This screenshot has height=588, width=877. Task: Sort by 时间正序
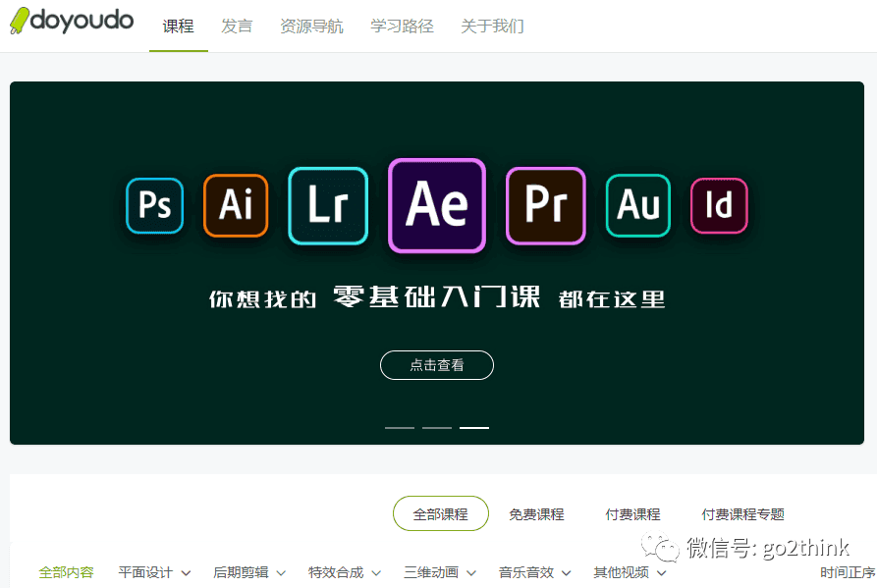[848, 572]
